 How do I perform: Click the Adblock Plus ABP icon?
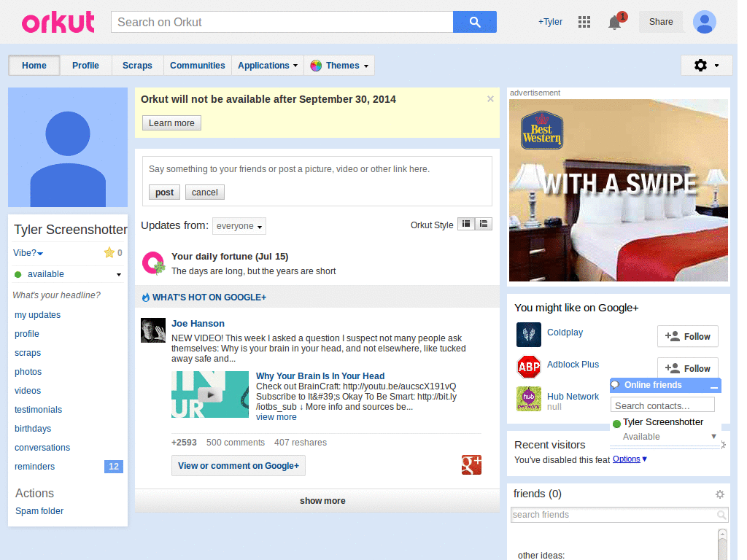(x=529, y=367)
